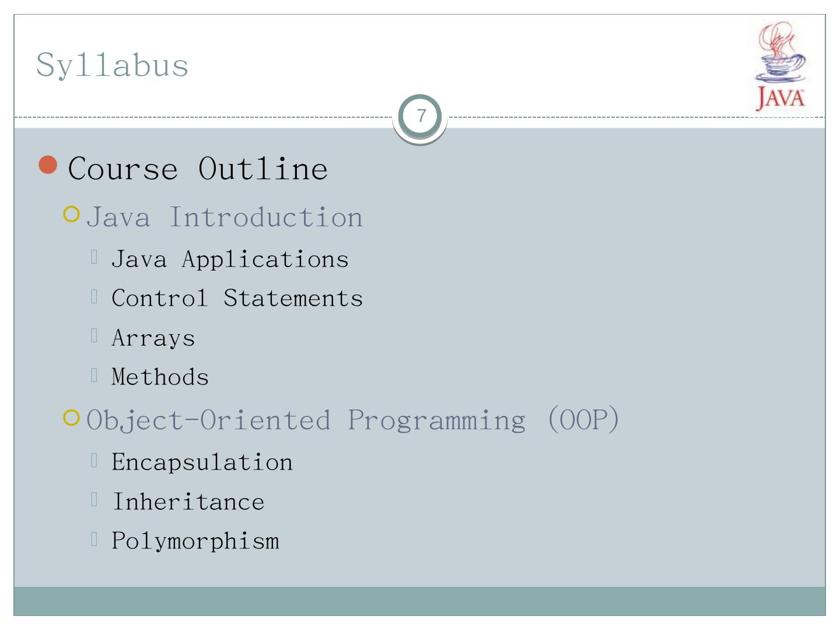Viewport: 840px width, 630px height.
Task: Select the Syllabus slide title
Action: [x=112, y=65]
